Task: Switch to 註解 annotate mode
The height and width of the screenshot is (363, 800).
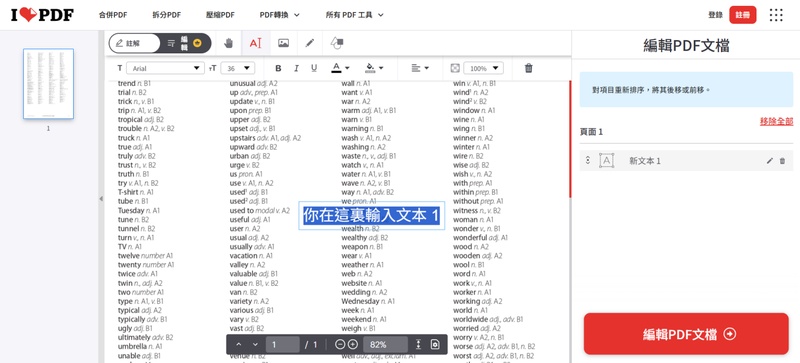Action: [x=134, y=43]
